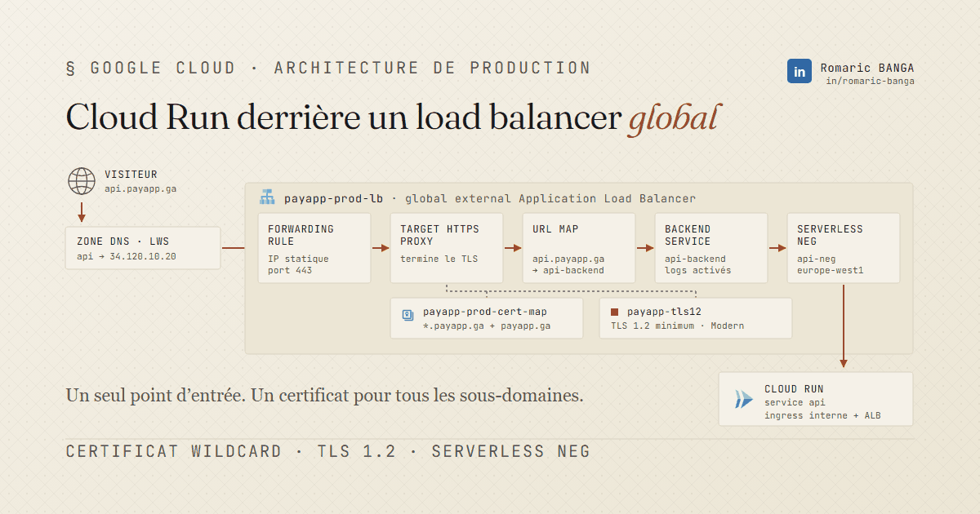Click the Google Cloud · Architecture de production header

click(327, 68)
